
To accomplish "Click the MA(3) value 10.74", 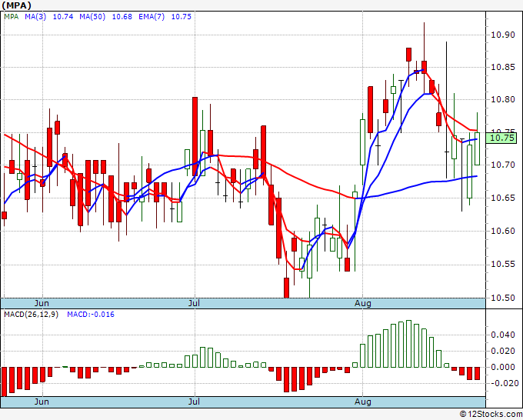I will pyautogui.click(x=63, y=17).
